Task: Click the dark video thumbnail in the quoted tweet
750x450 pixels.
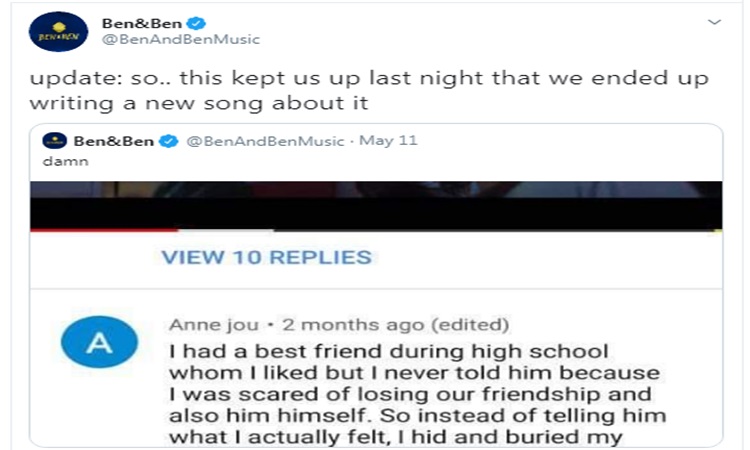Action: coord(375,204)
